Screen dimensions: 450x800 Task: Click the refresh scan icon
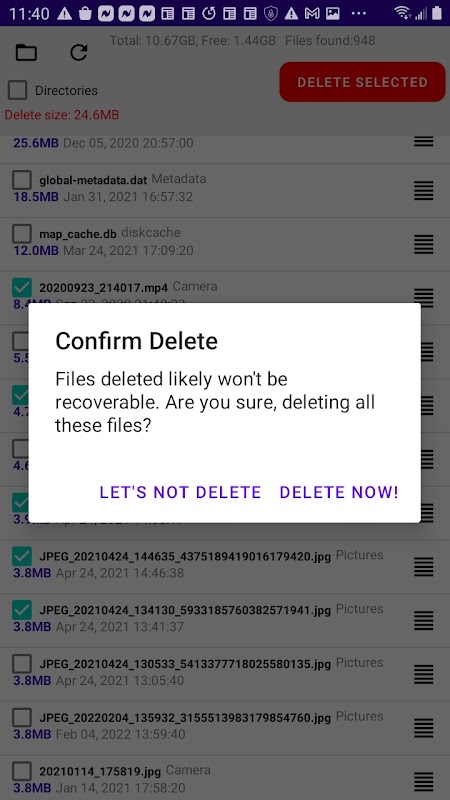[79, 52]
